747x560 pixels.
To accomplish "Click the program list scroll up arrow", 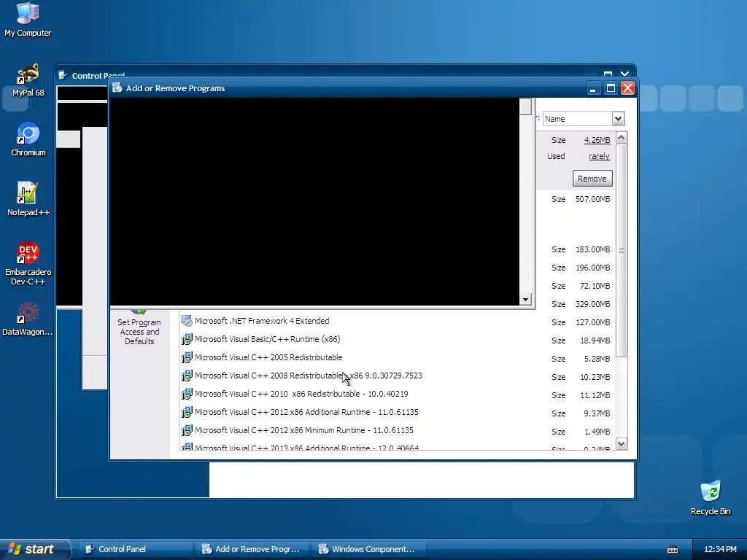I will 622,138.
